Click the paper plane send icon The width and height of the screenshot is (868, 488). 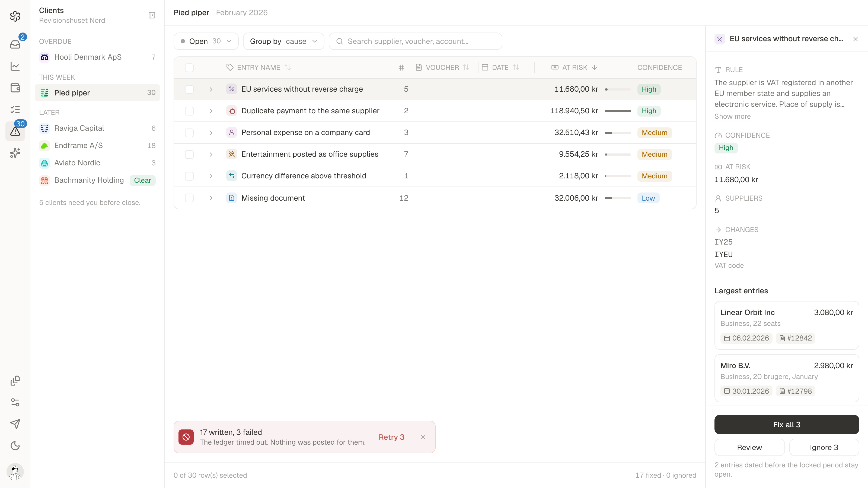(15, 424)
